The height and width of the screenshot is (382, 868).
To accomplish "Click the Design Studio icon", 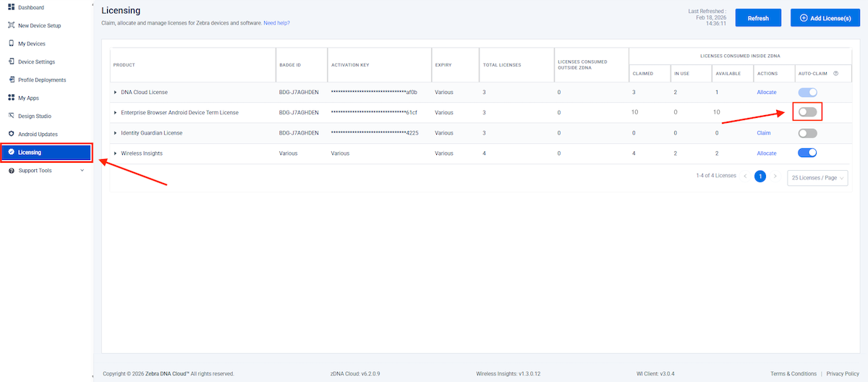I will [12, 116].
